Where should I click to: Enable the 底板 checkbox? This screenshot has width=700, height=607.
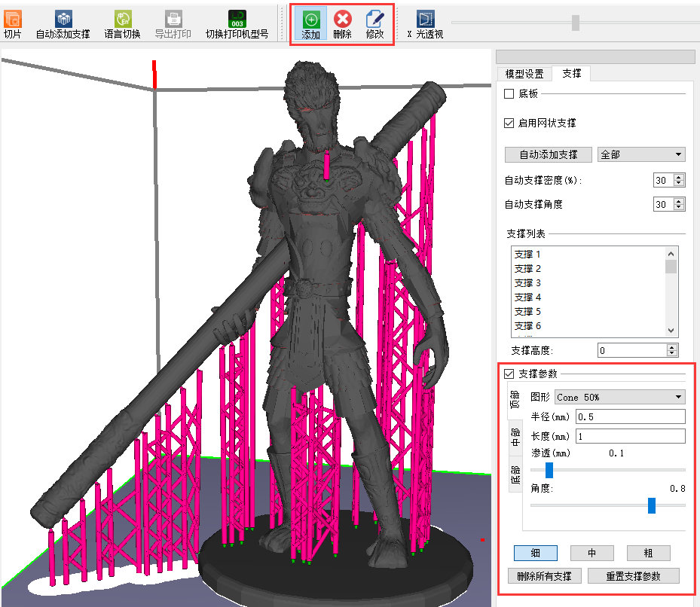pyautogui.click(x=509, y=93)
